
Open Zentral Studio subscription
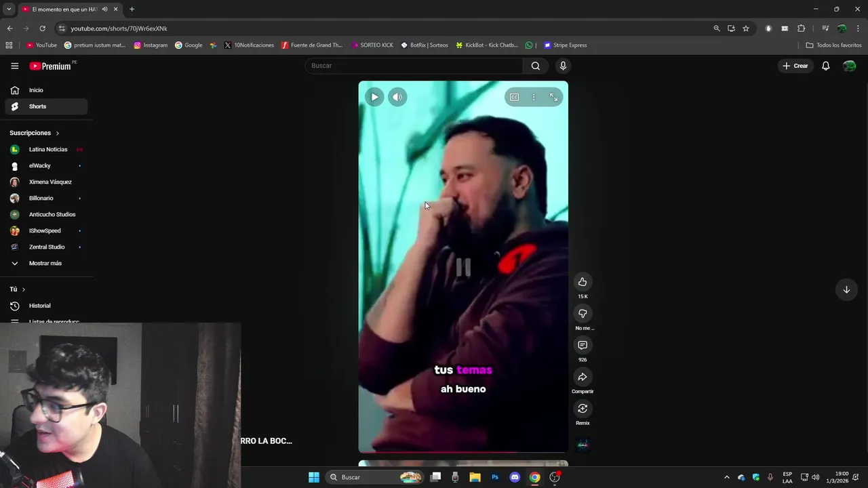point(46,247)
